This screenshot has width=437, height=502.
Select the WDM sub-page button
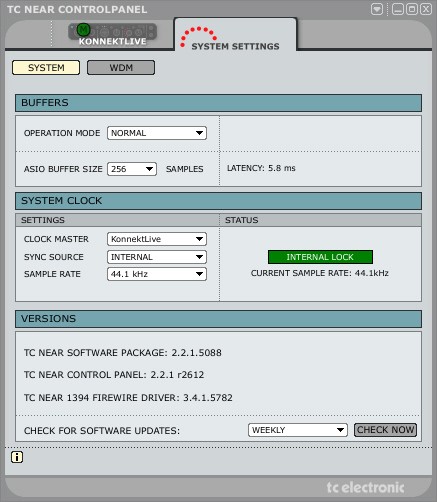pyautogui.click(x=121, y=68)
